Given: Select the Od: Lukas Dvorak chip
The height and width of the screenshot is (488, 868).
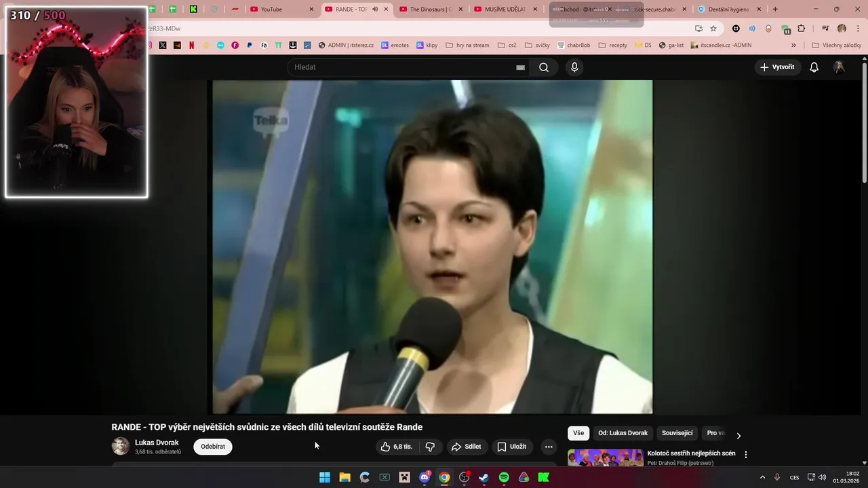Looking at the screenshot, I should coord(623,433).
